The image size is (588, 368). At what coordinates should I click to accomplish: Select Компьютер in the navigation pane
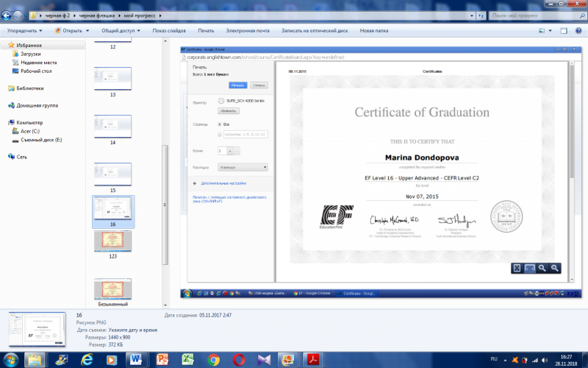click(29, 123)
